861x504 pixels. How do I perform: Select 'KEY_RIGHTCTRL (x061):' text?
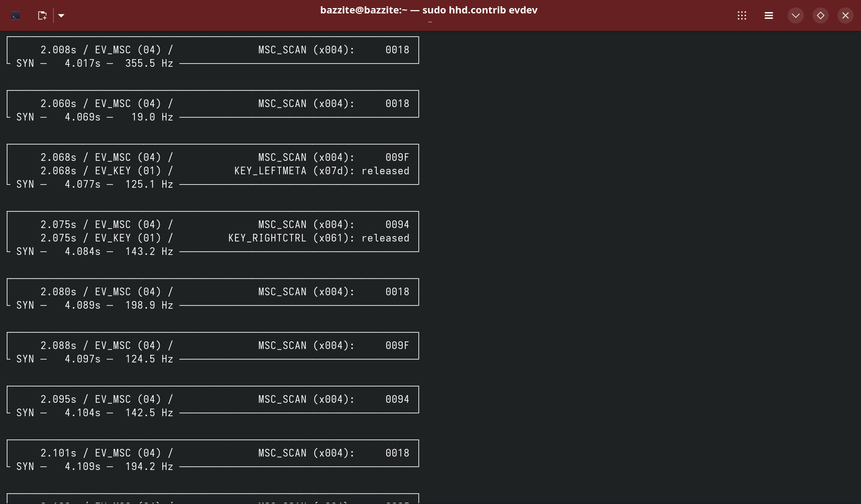291,238
